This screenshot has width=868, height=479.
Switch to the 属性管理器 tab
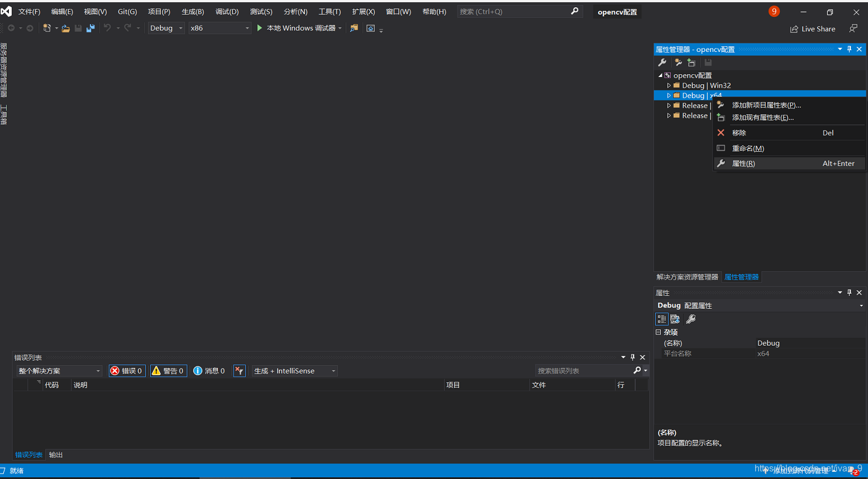point(741,277)
